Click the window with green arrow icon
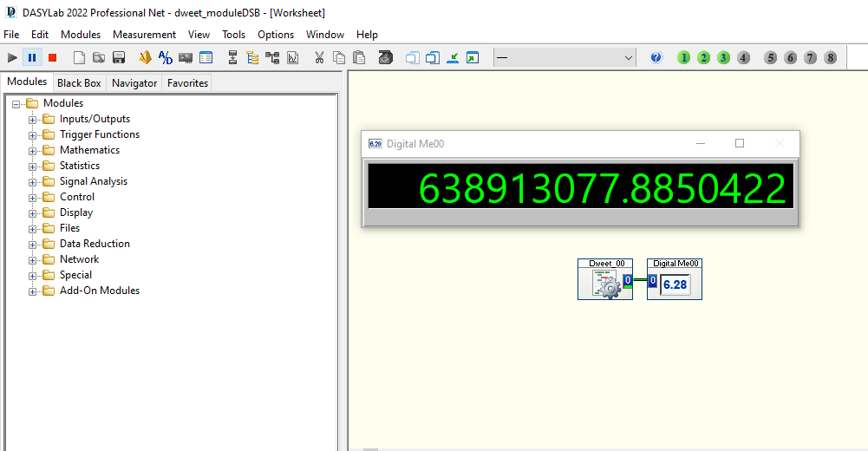868x451 pixels. pos(473,57)
